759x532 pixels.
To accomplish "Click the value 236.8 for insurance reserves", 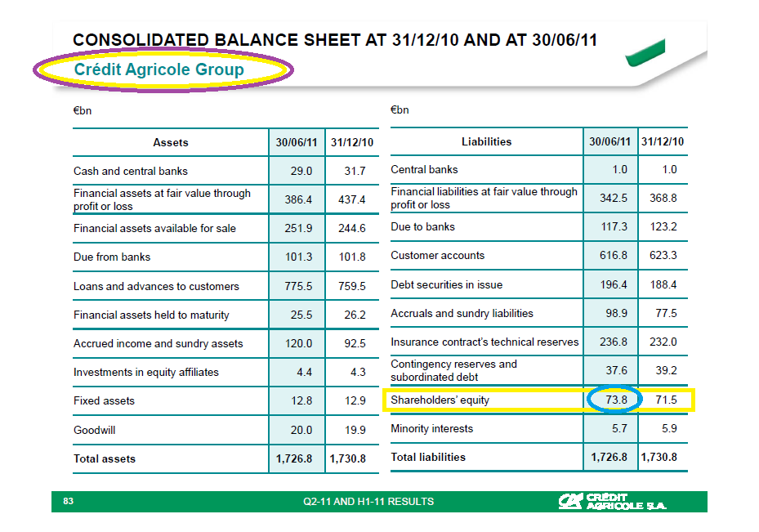I will coord(614,342).
